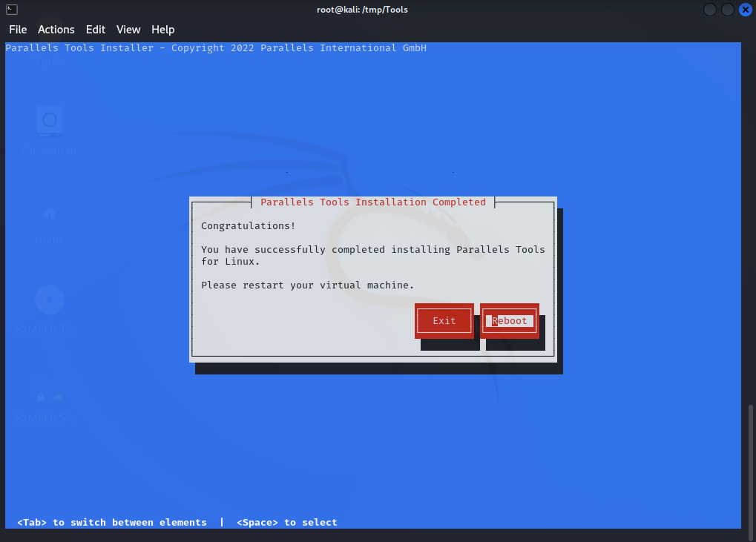
Task: Close the terminal window
Action: coord(746,10)
